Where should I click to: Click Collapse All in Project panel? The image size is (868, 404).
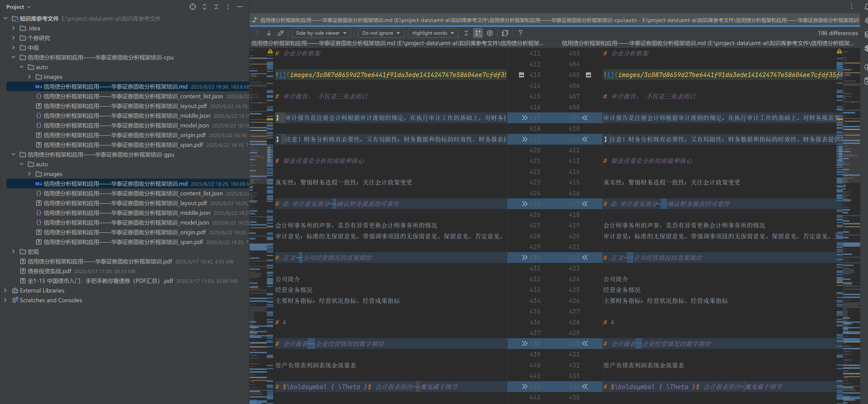pos(216,7)
